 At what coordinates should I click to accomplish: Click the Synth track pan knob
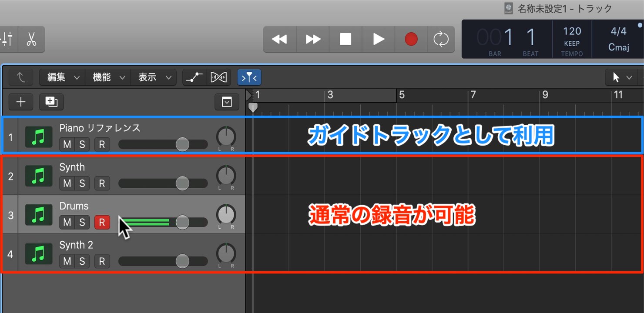pyautogui.click(x=226, y=176)
